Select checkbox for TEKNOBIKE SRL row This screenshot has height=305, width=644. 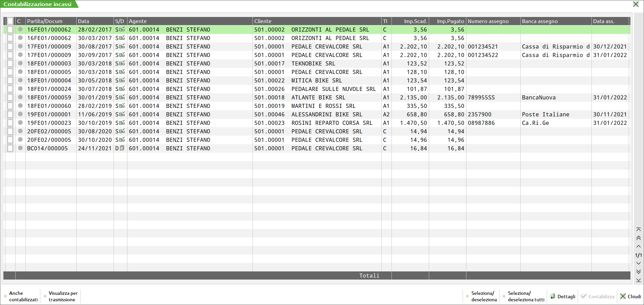tap(10, 63)
